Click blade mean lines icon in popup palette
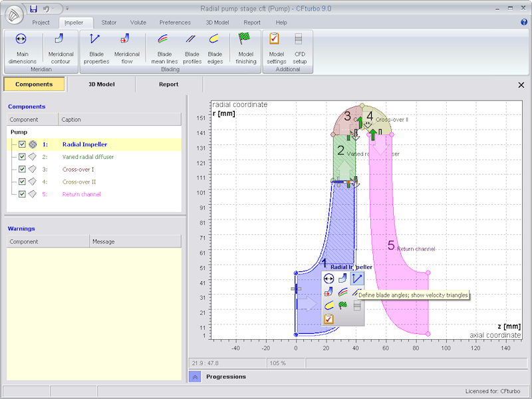Screen dimensions: 532x399 coord(342,292)
